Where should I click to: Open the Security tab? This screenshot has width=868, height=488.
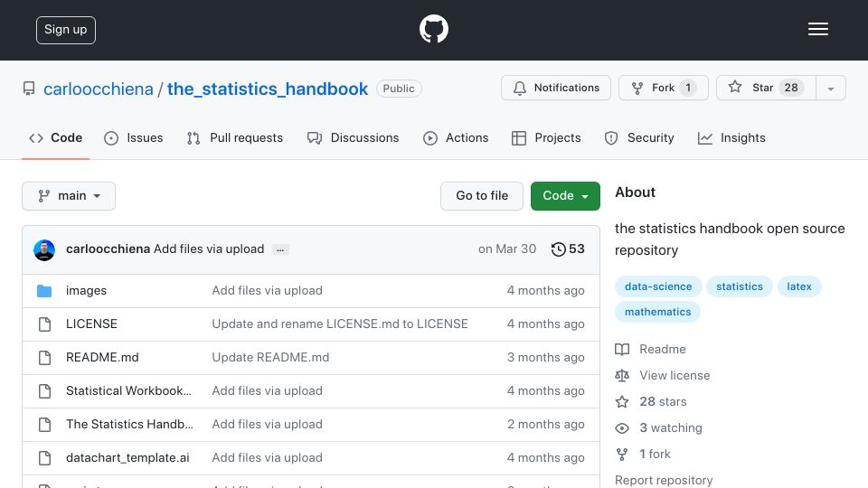click(x=639, y=137)
